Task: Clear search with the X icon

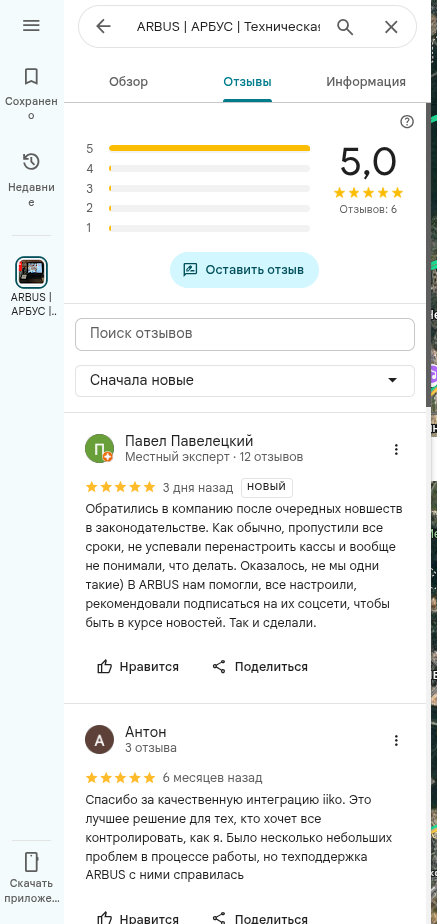Action: [x=391, y=27]
